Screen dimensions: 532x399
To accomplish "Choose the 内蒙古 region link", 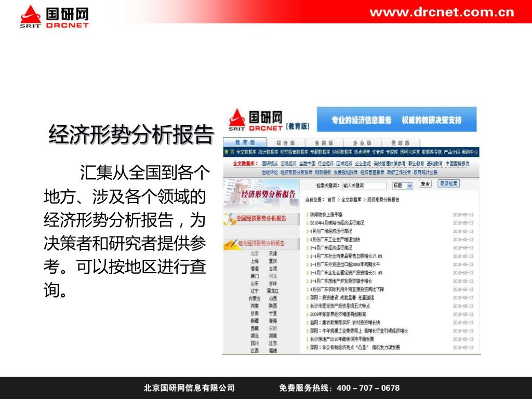I will (x=255, y=299).
